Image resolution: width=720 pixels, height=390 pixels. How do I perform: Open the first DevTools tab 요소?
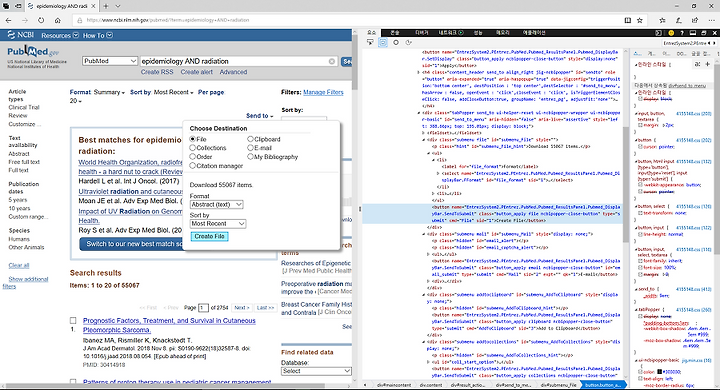coord(371,33)
